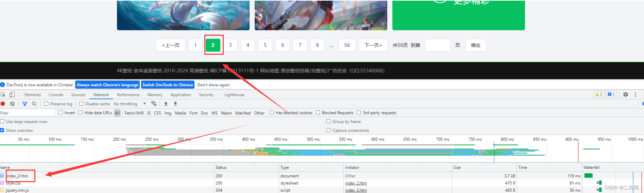Select the All request type filter
Screen dimensions: 644x193
(x=117, y=113)
